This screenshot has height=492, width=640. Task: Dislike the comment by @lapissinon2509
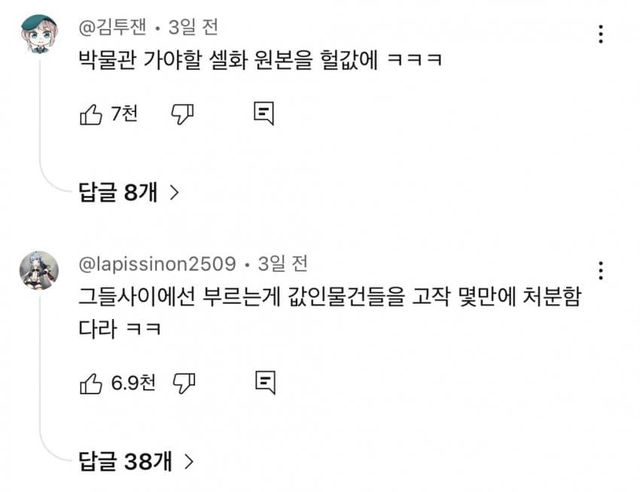point(183,382)
